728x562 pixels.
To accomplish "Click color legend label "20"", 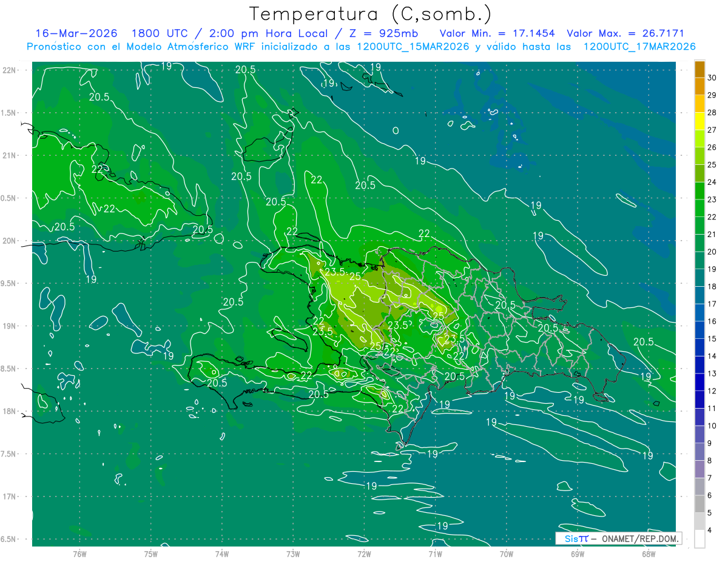I will tap(712, 252).
